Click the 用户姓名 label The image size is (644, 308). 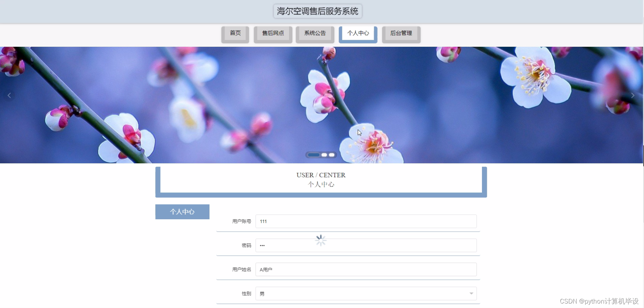pos(242,269)
